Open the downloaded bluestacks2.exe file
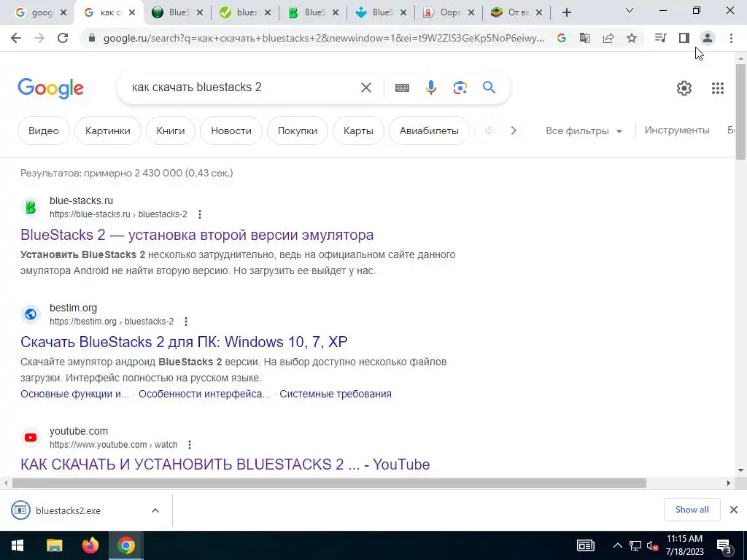Viewport: 747px width, 560px height. pos(68,510)
